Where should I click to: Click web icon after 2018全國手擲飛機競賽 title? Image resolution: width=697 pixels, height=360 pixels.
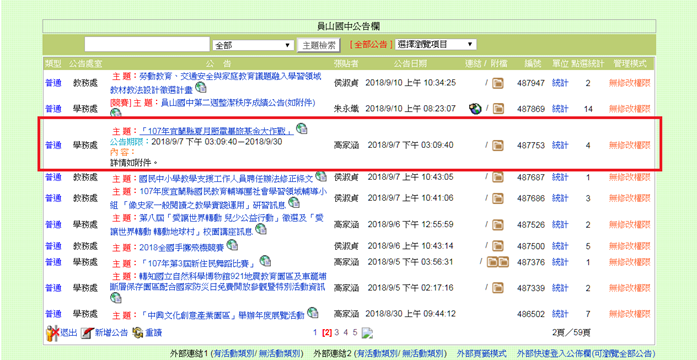[232, 244]
